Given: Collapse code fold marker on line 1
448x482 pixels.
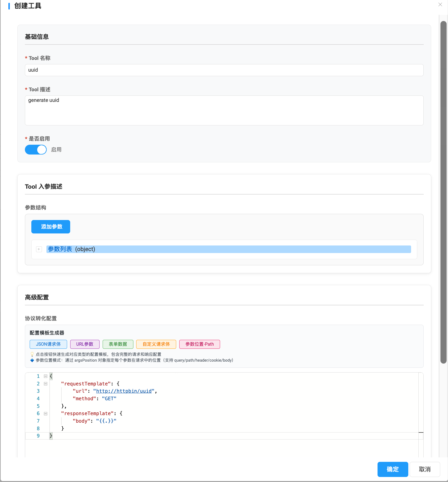Looking at the screenshot, I should click(46, 376).
